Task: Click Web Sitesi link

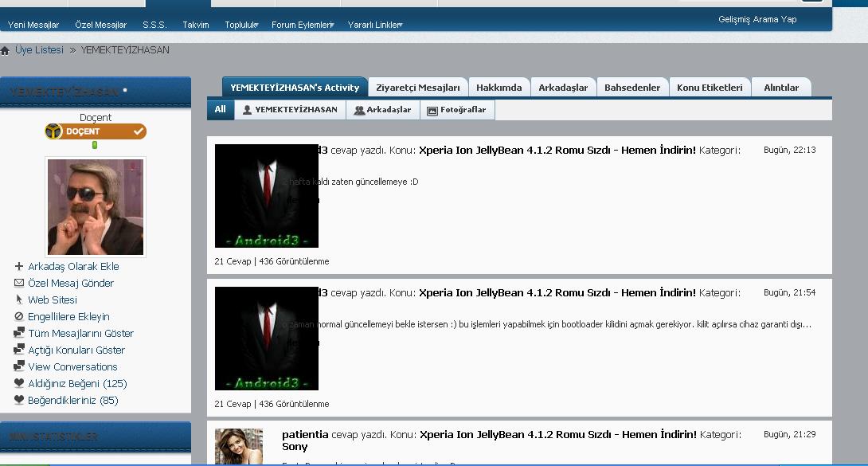Action: pos(53,300)
